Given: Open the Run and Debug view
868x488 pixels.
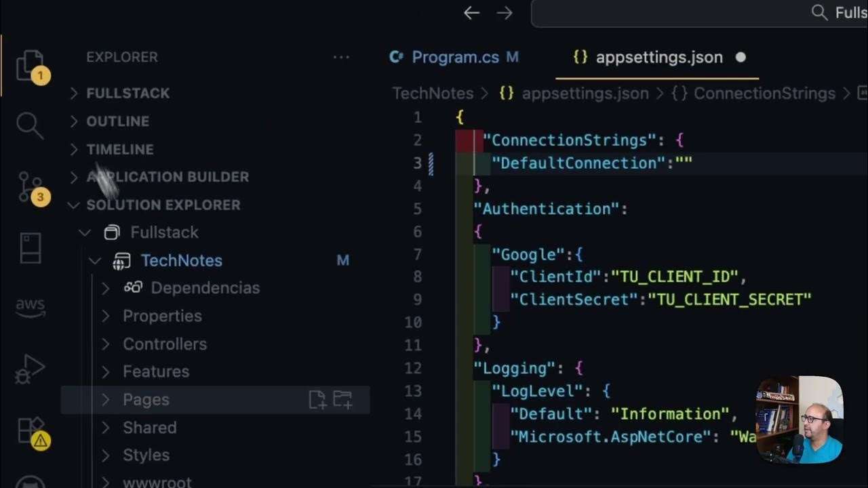Looking at the screenshot, I should point(31,369).
